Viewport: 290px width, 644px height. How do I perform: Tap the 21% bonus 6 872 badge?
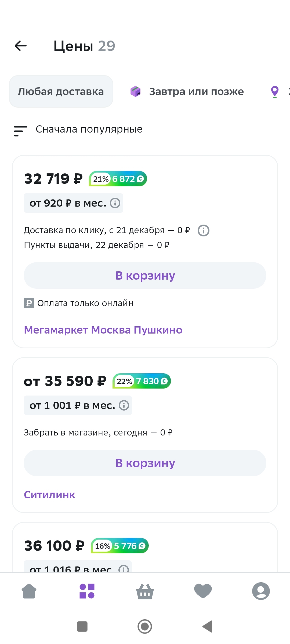pos(118,179)
